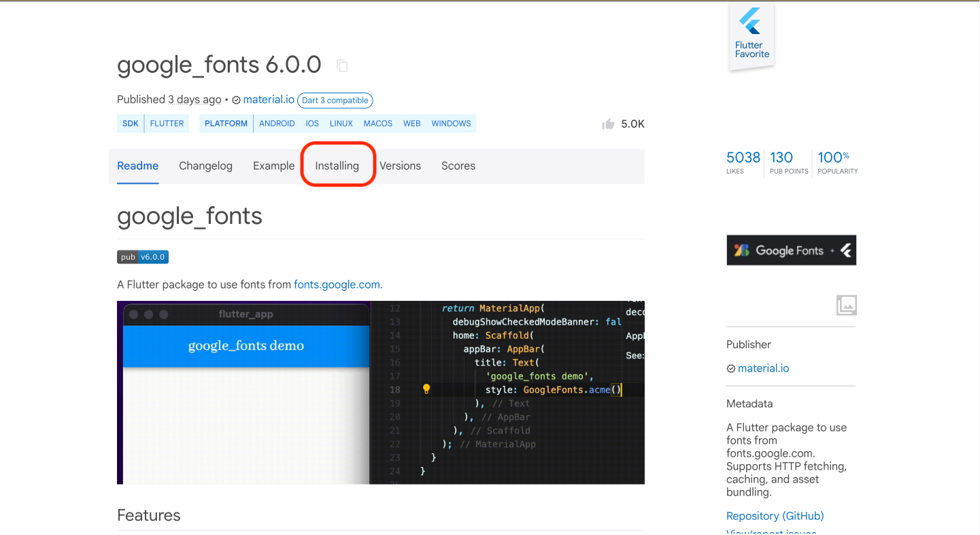Viewport: 980px width, 535px height.
Task: Open the image gallery icon in sidebar
Action: [846, 306]
